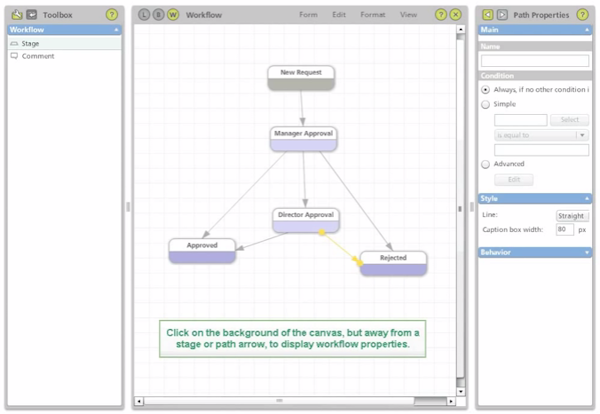Click the B view icon in Workflow header
The height and width of the screenshot is (414, 600).
click(x=158, y=15)
